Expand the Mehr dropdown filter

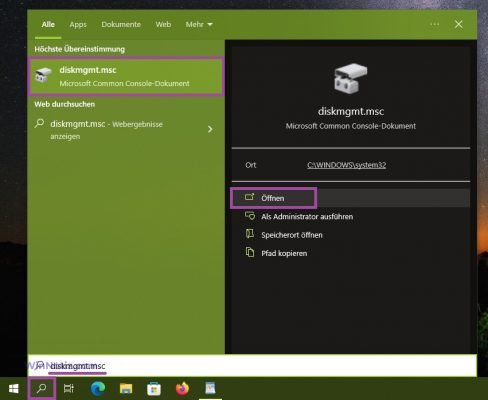(x=199, y=24)
